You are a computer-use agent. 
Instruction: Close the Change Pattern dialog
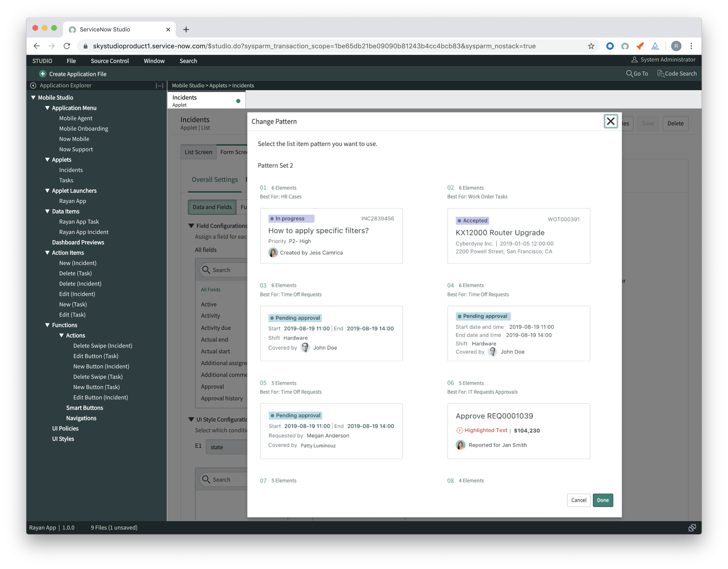610,121
